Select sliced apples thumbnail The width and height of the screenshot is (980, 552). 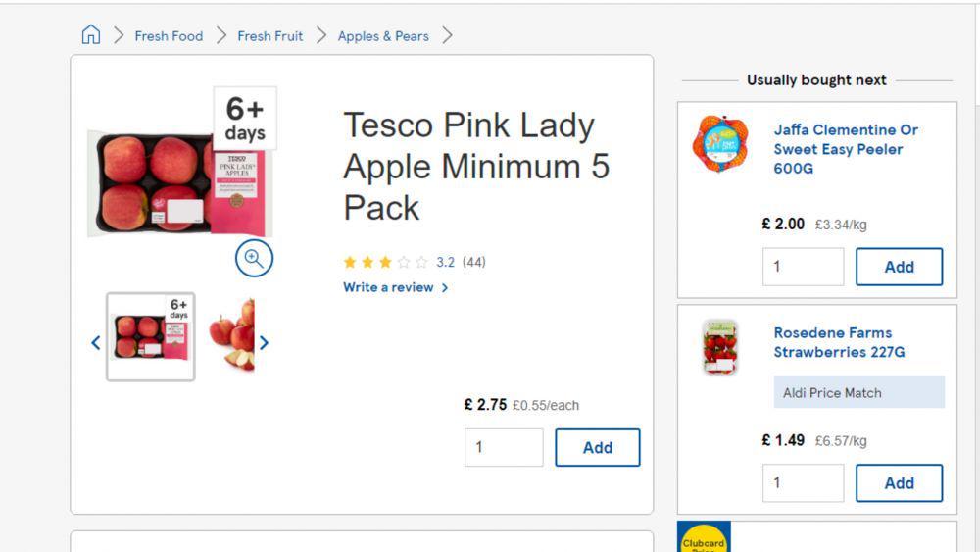click(232, 335)
